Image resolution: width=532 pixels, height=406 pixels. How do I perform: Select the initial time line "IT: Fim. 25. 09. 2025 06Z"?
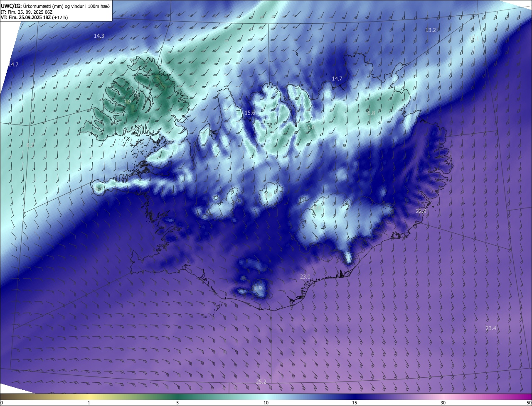click(x=26, y=12)
